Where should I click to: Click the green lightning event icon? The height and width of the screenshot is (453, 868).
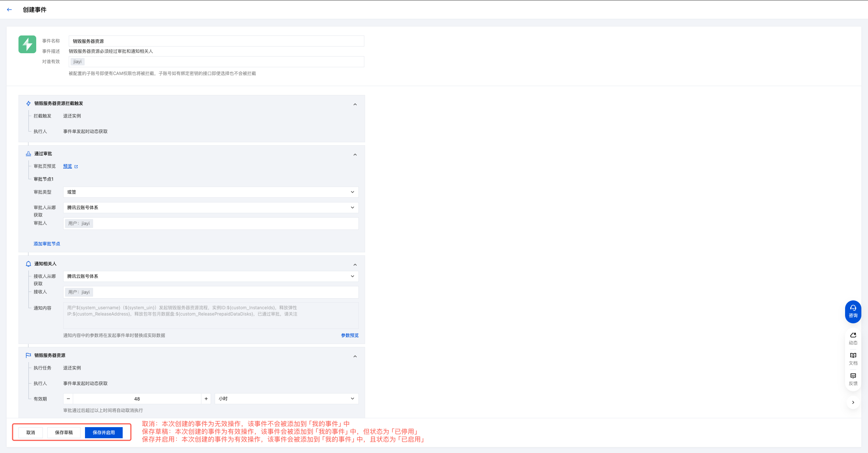pos(27,44)
